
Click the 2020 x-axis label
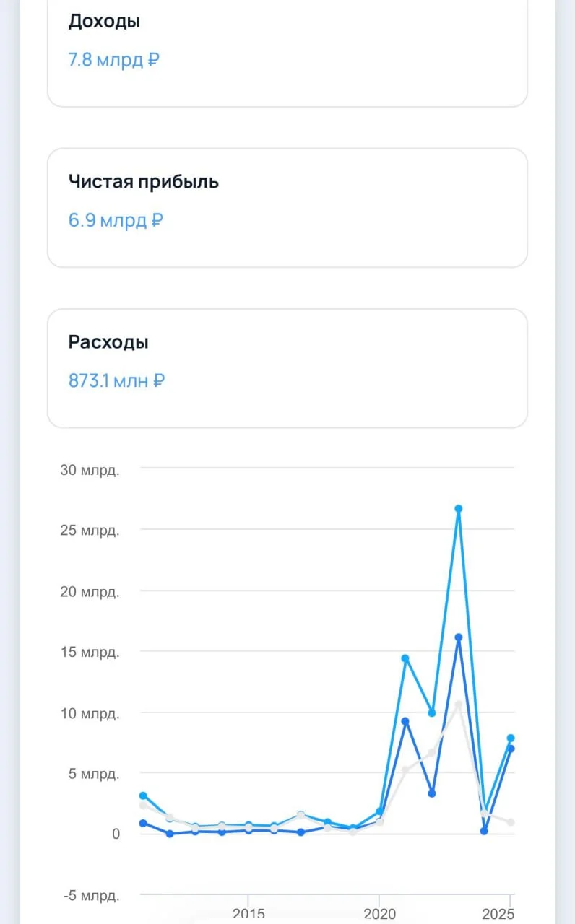pyautogui.click(x=379, y=914)
